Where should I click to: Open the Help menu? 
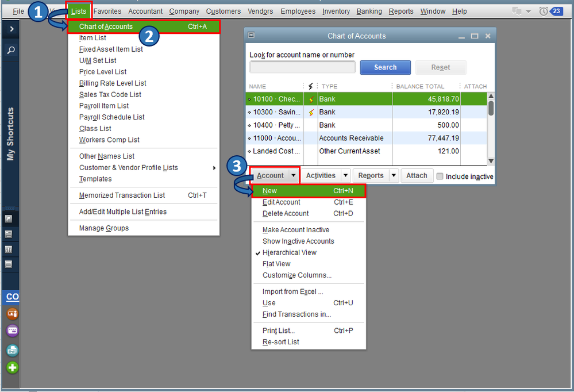click(x=459, y=11)
